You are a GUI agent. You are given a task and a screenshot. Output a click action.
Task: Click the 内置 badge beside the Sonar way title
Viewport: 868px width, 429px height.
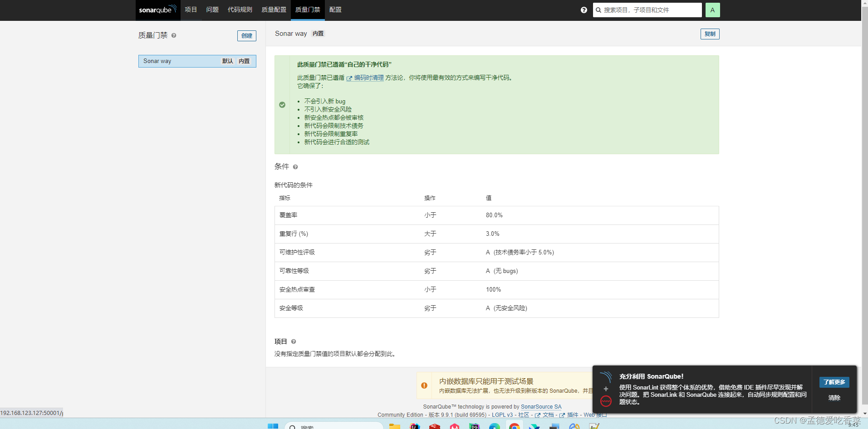tap(318, 34)
